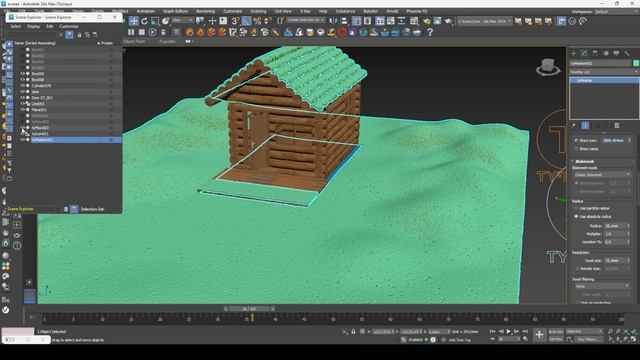The height and width of the screenshot is (360, 640).
Task: Toggle lock icon in Scene Explorer toolbar
Action: coord(79,35)
